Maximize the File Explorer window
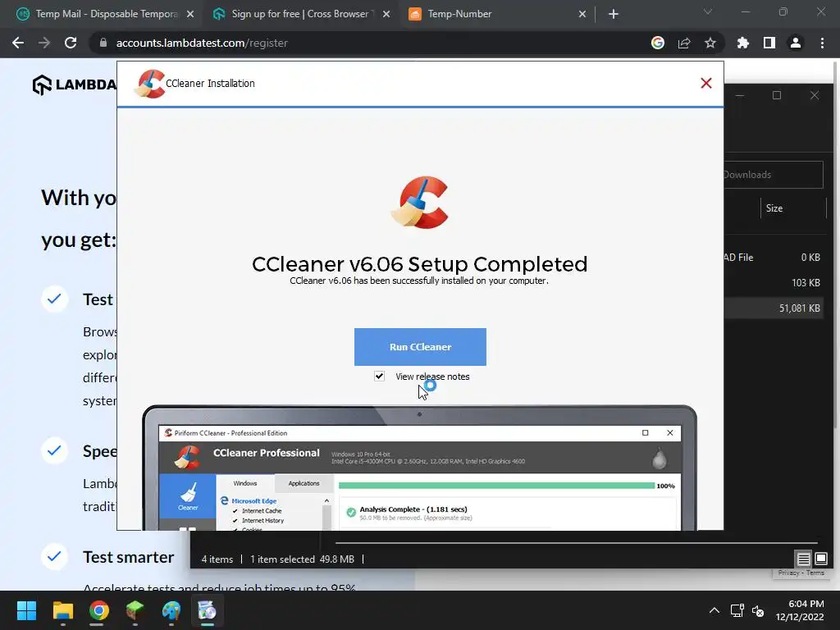 tap(777, 95)
